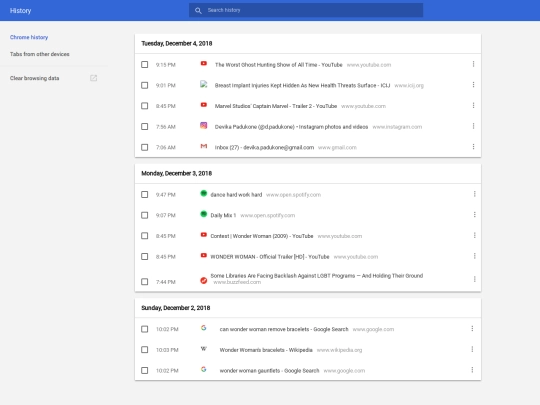Tick checkbox for Some Libraries buzzfeed entry

[145, 282]
